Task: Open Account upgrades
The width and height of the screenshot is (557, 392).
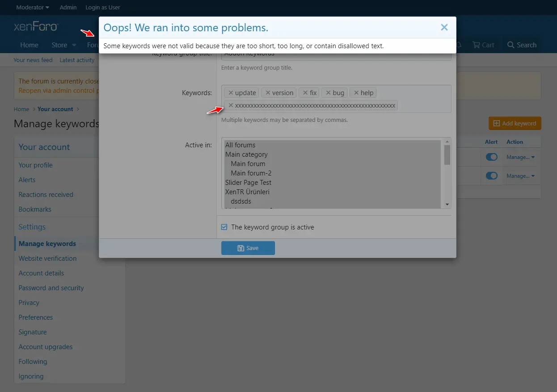Action: 46,347
